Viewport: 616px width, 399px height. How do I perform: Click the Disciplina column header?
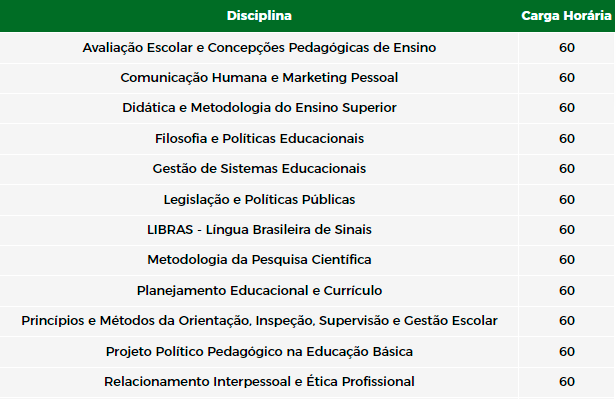[x=259, y=16]
